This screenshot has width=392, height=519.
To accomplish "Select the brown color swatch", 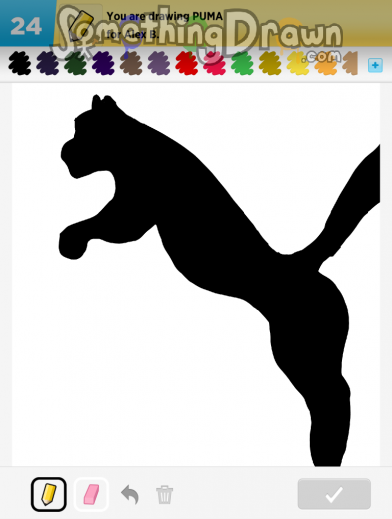I will pyautogui.click(x=131, y=63).
